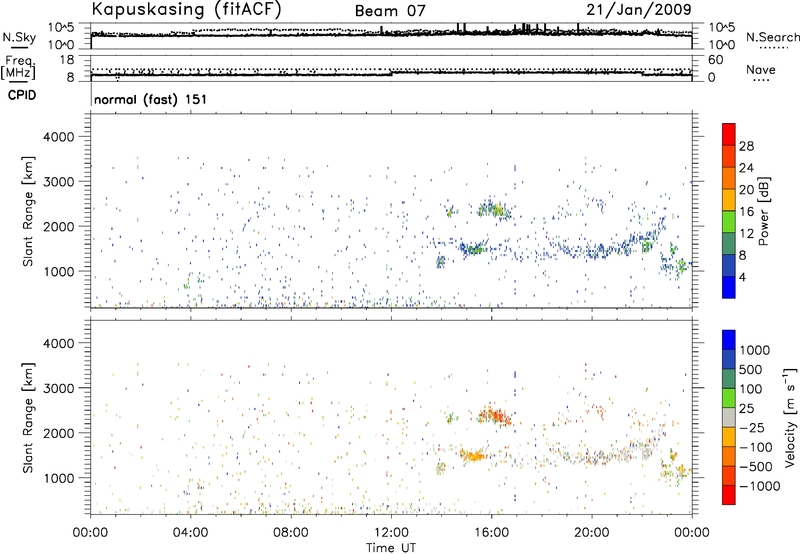The image size is (800, 554).
Task: Click the -1000 tick on the velocity colorbar
Action: (x=759, y=486)
